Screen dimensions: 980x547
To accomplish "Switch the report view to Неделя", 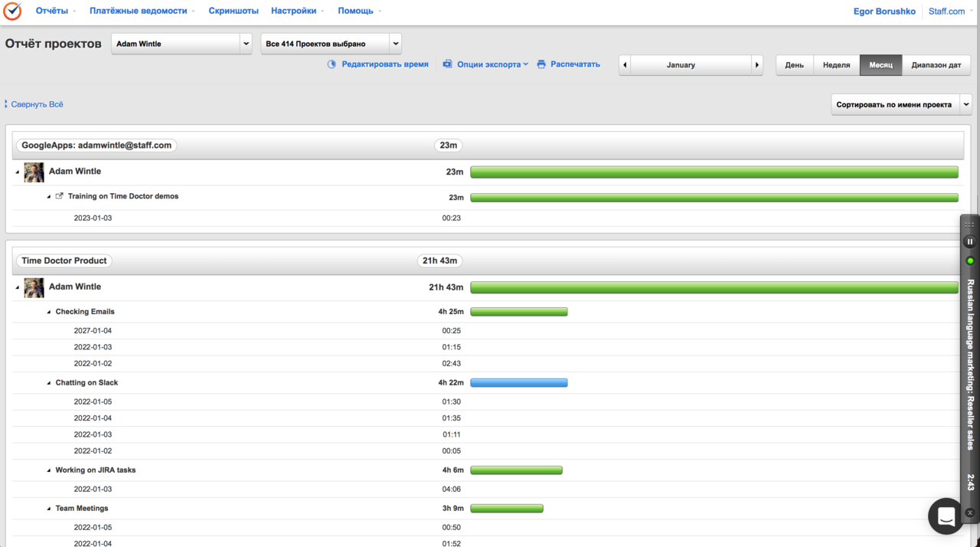I will 836,65.
